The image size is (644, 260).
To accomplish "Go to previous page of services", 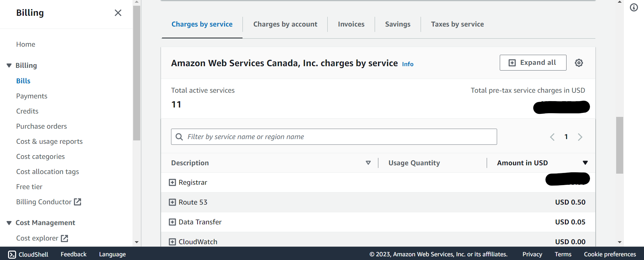I will coord(552,137).
